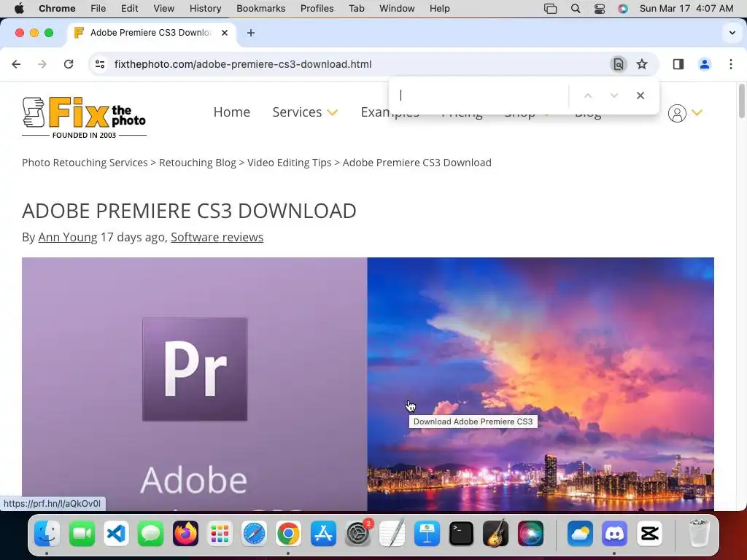
Task: Expand the tab search dropdown
Action: pyautogui.click(x=732, y=33)
